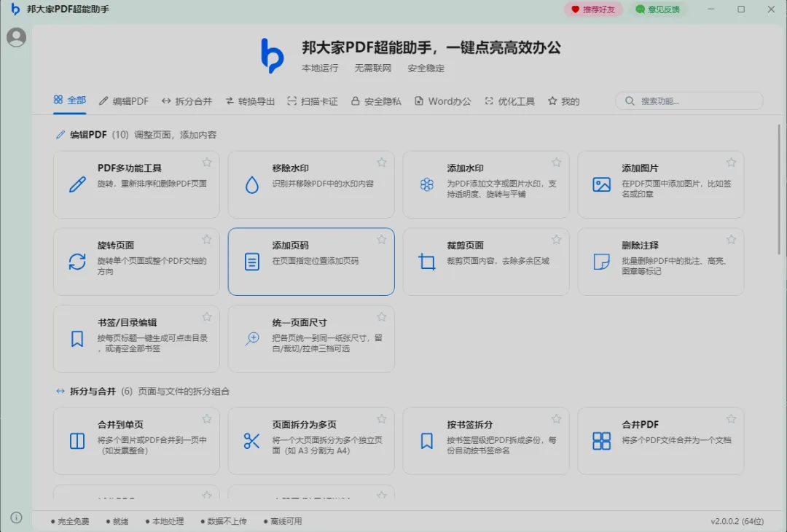Favorite 添加图片 with its star
The image size is (787, 532).
coord(731,162)
